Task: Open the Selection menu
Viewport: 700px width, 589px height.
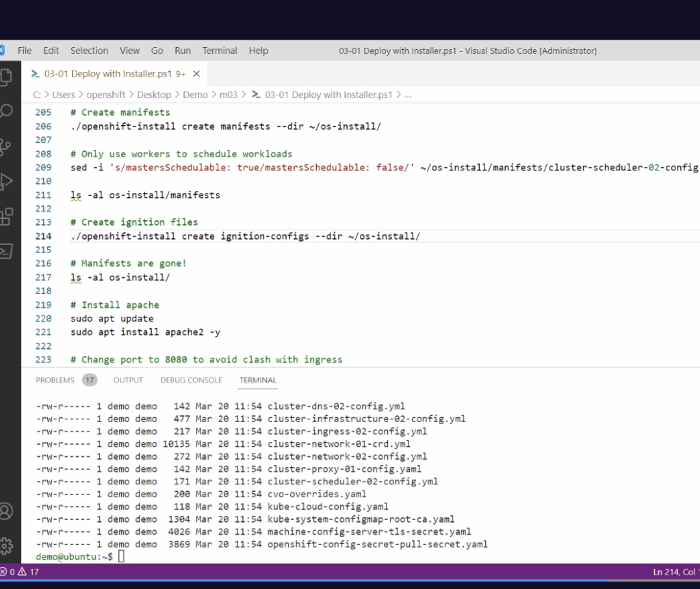Action: click(x=89, y=51)
